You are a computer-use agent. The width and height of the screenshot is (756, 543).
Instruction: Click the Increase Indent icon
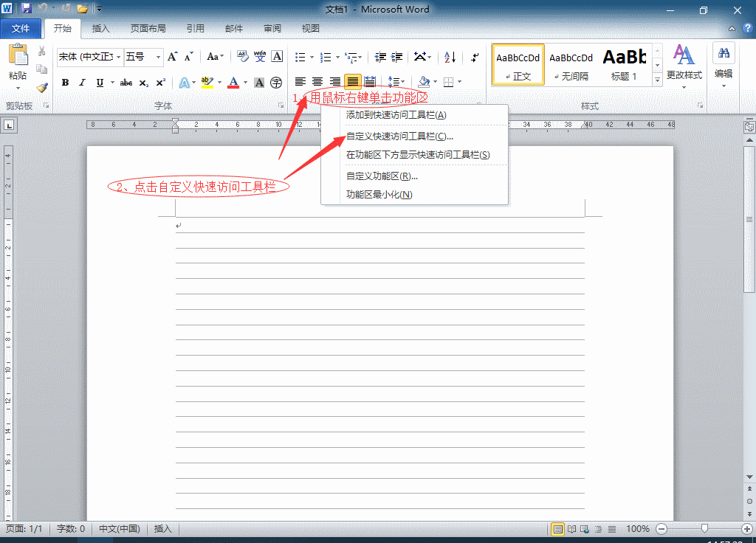tap(396, 58)
